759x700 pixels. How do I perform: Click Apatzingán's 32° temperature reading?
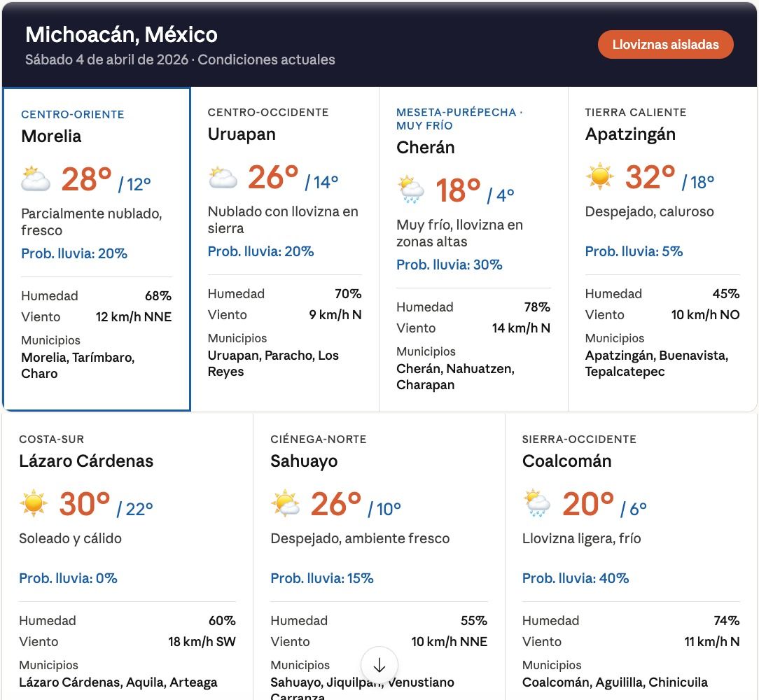click(650, 177)
